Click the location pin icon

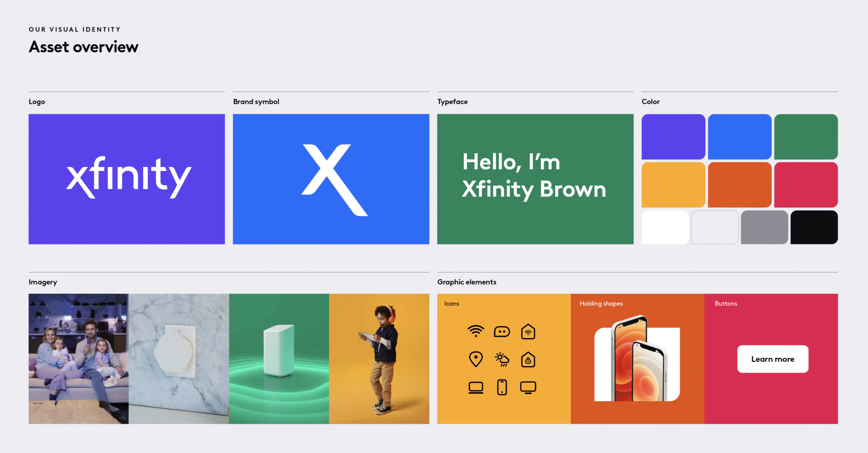[476, 359]
